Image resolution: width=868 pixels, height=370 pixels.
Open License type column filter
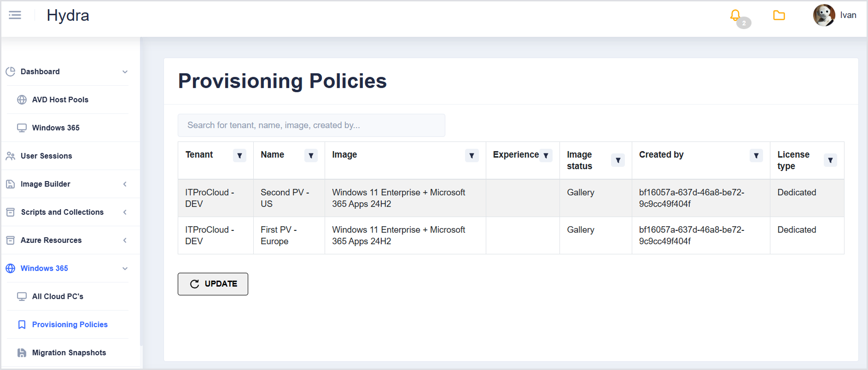(830, 160)
